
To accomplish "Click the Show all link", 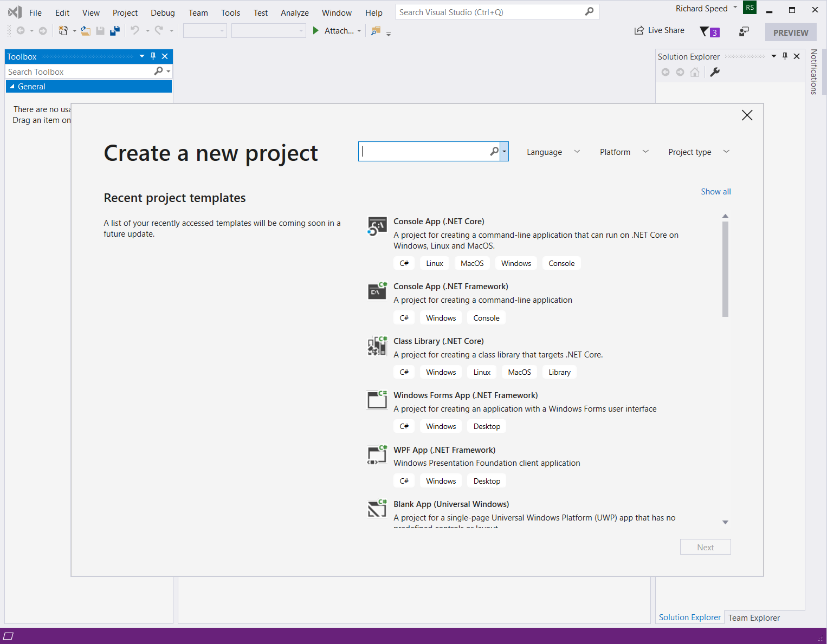I will [716, 192].
